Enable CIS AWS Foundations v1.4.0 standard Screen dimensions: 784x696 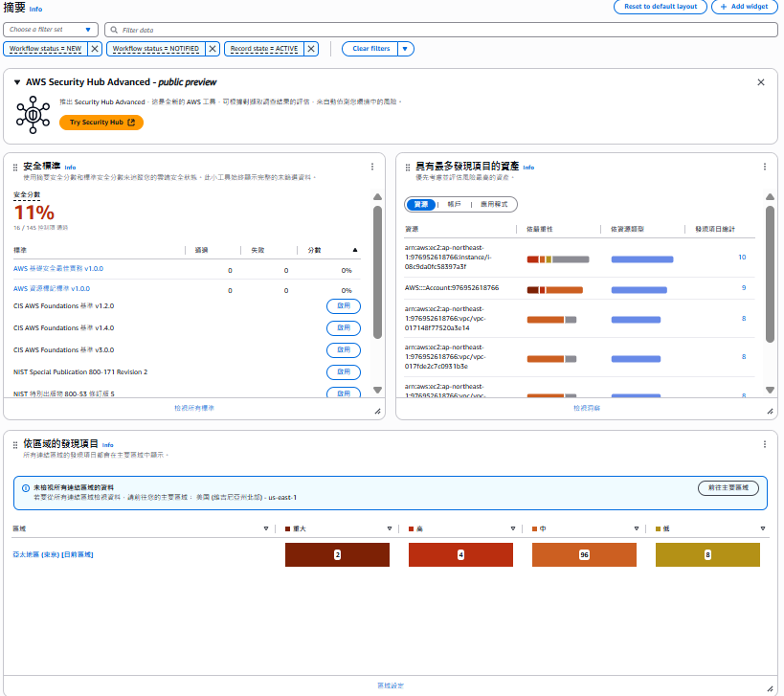pos(344,328)
